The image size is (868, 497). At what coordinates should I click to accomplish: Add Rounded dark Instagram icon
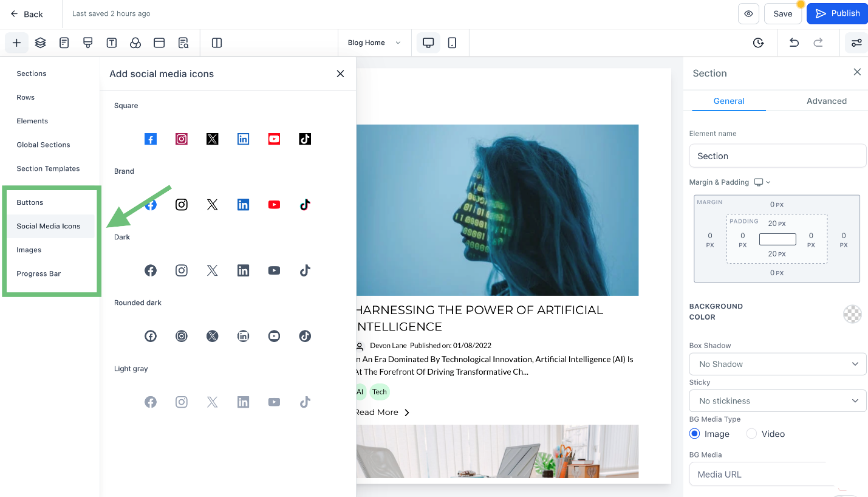pyautogui.click(x=182, y=336)
